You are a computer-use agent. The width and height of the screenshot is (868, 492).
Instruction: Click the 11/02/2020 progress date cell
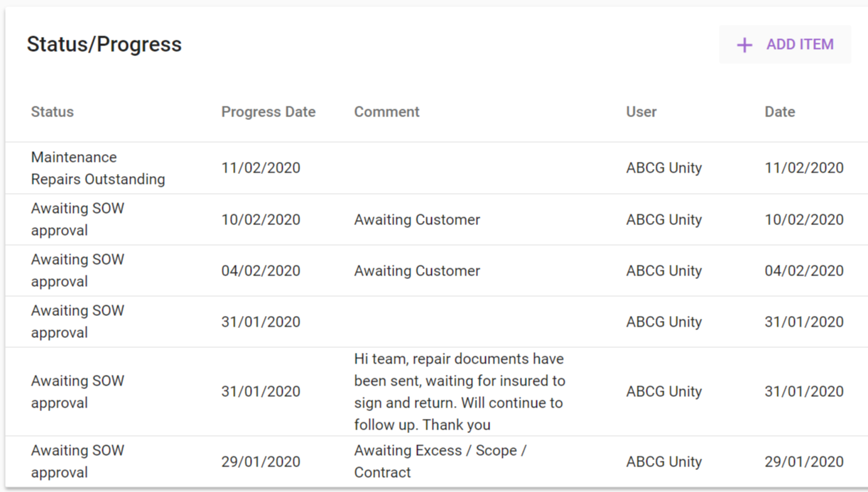coord(261,168)
